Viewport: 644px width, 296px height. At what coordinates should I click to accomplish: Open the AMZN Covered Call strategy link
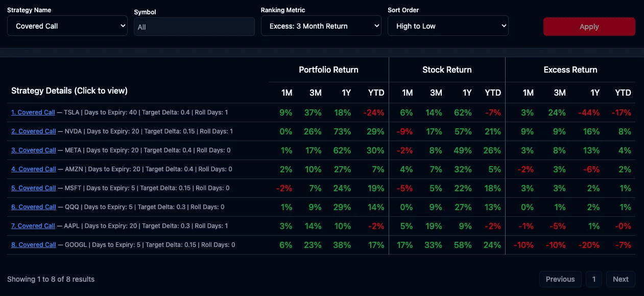[x=34, y=169]
